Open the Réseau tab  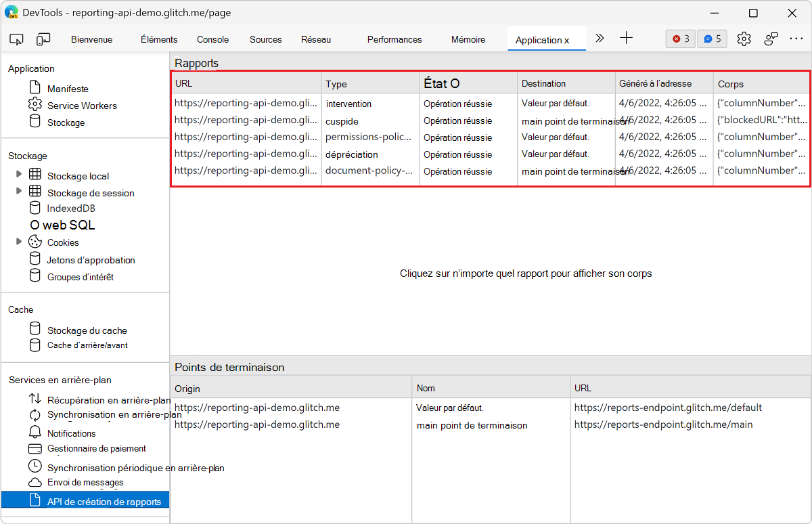(x=316, y=39)
